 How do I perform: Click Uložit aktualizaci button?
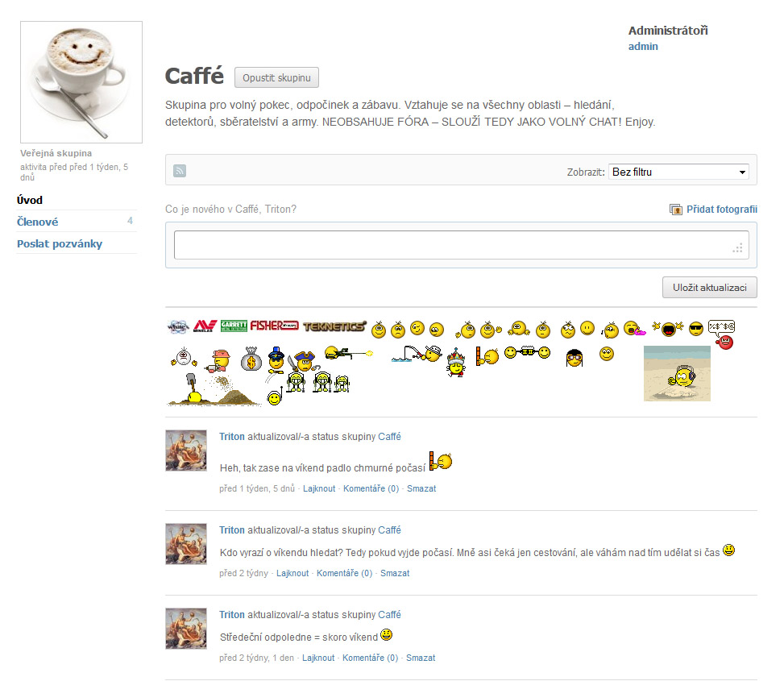point(710,288)
